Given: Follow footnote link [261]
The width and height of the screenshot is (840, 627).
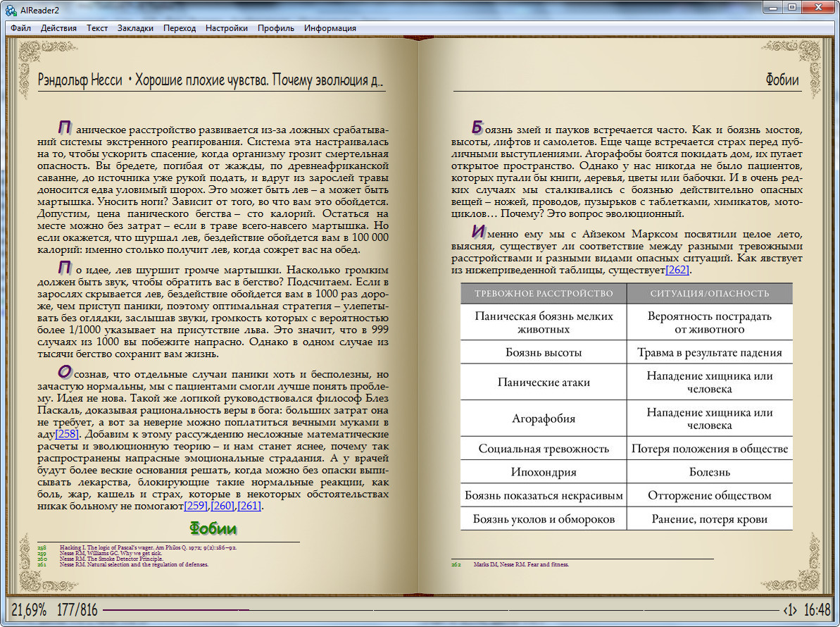Looking at the screenshot, I should point(249,506).
